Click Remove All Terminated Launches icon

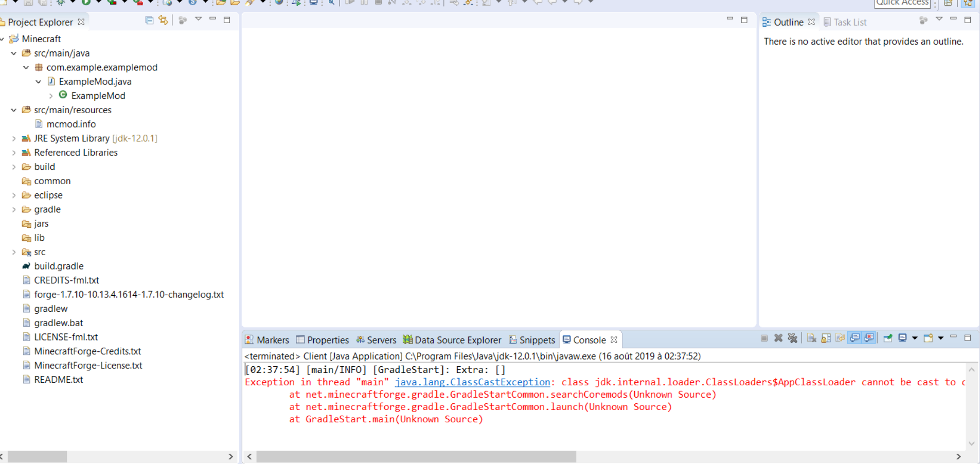pos(792,338)
